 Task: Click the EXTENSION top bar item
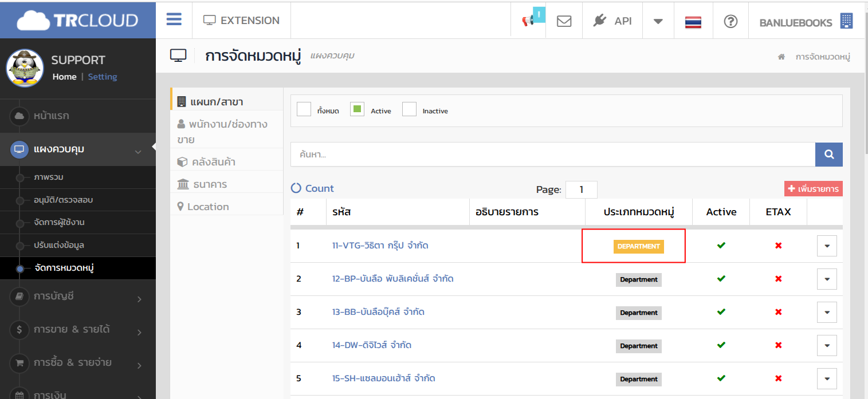241,21
